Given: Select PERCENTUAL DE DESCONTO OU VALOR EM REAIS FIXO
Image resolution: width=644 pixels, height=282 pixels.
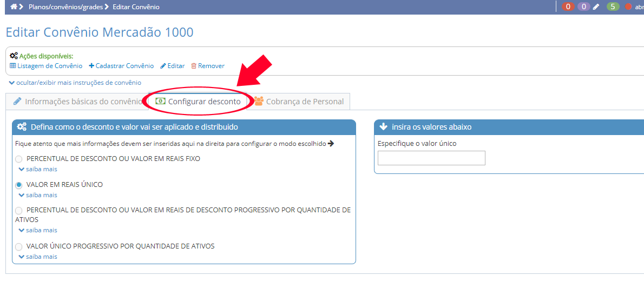Looking at the screenshot, I should [19, 159].
